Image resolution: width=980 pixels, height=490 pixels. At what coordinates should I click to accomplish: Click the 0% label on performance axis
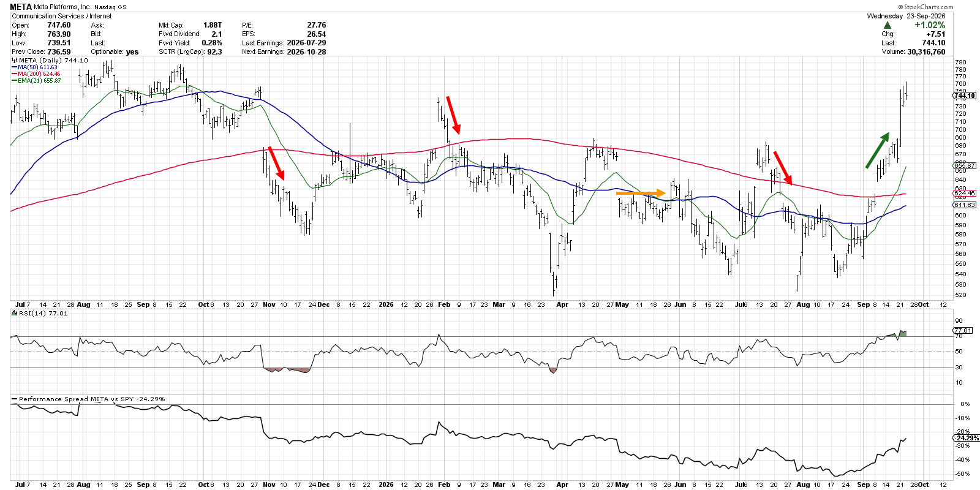point(965,404)
